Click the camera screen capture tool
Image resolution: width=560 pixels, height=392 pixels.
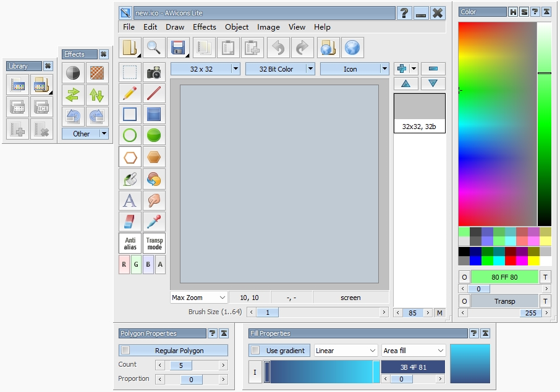(x=154, y=72)
